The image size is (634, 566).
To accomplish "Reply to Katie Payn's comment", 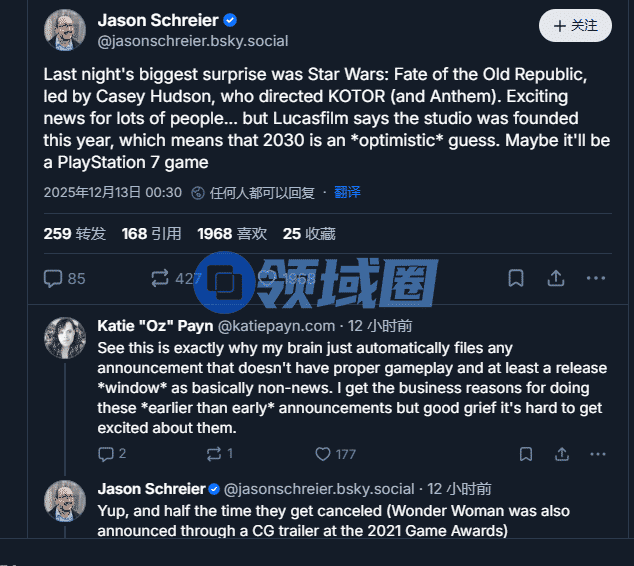I will coord(111,454).
